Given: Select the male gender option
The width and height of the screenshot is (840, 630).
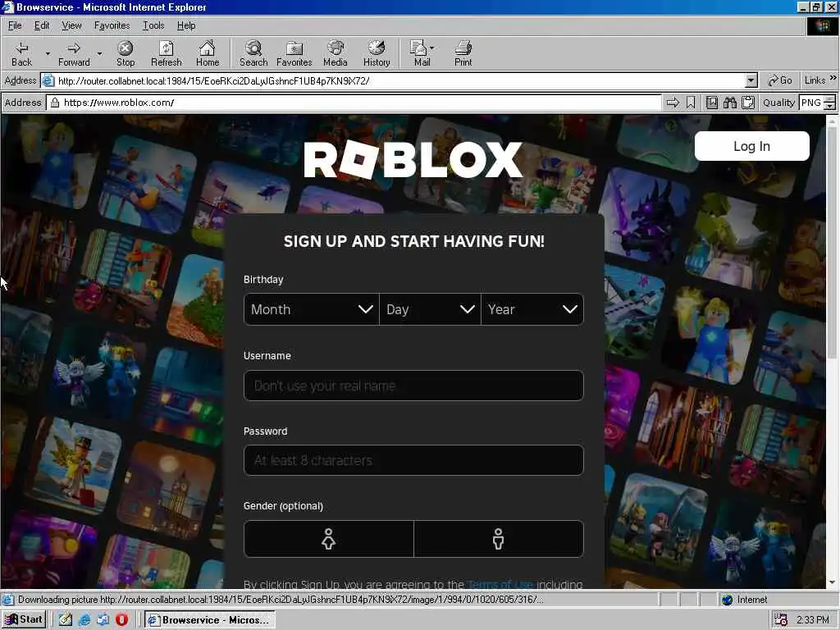Looking at the screenshot, I should tap(499, 539).
